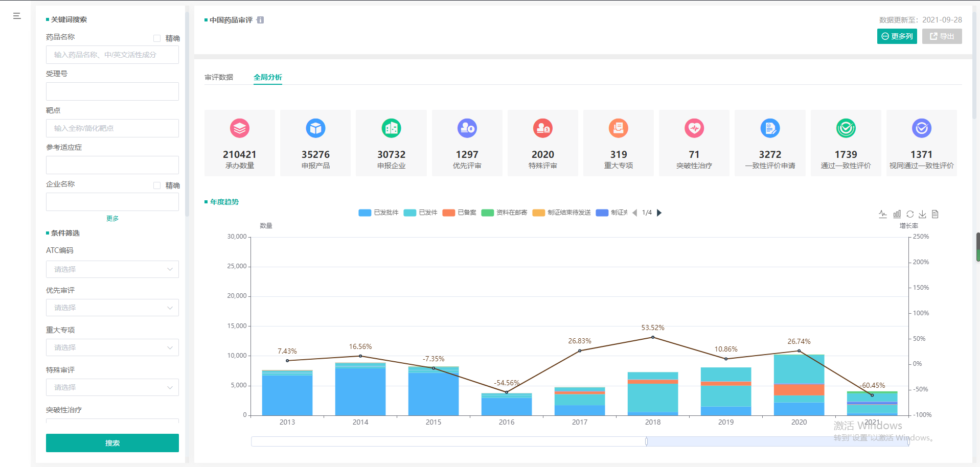980x467 pixels.
Task: Toggle 已备案 legend series
Action: click(x=459, y=213)
